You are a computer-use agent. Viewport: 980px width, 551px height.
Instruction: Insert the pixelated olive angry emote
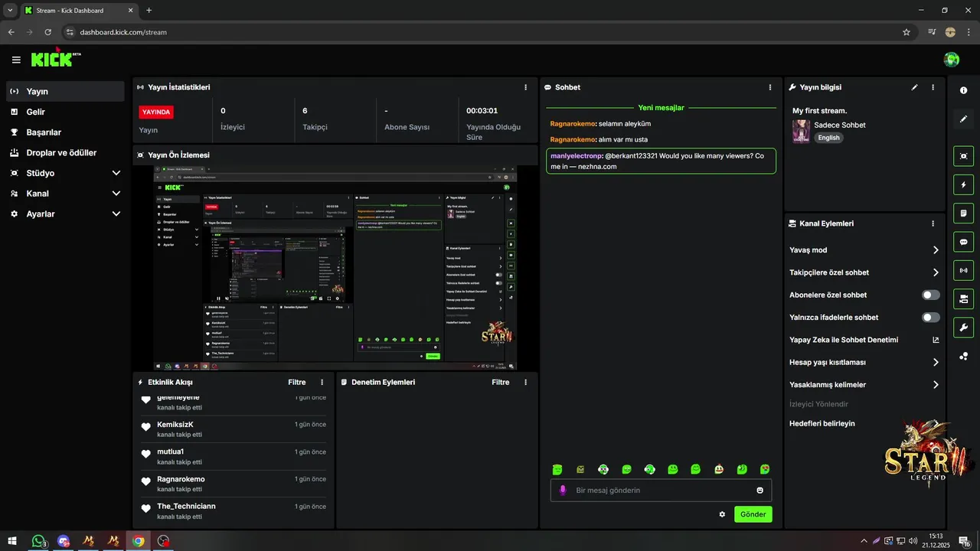tap(580, 469)
